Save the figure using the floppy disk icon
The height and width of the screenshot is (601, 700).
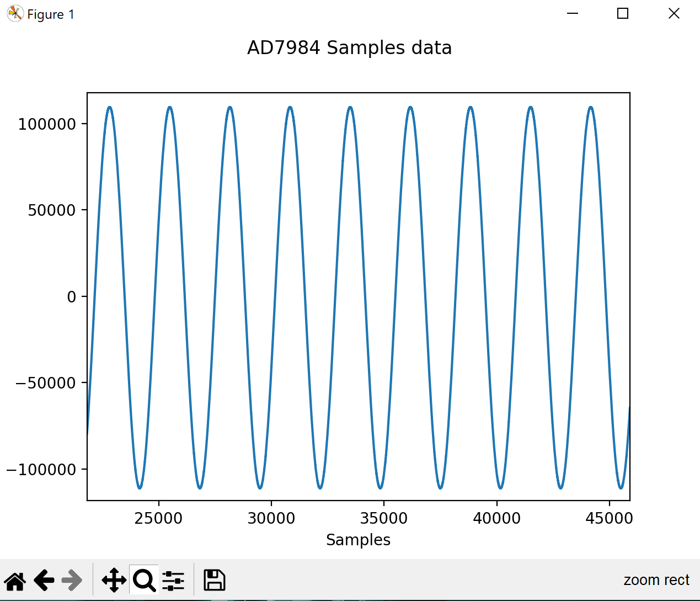coord(214,581)
